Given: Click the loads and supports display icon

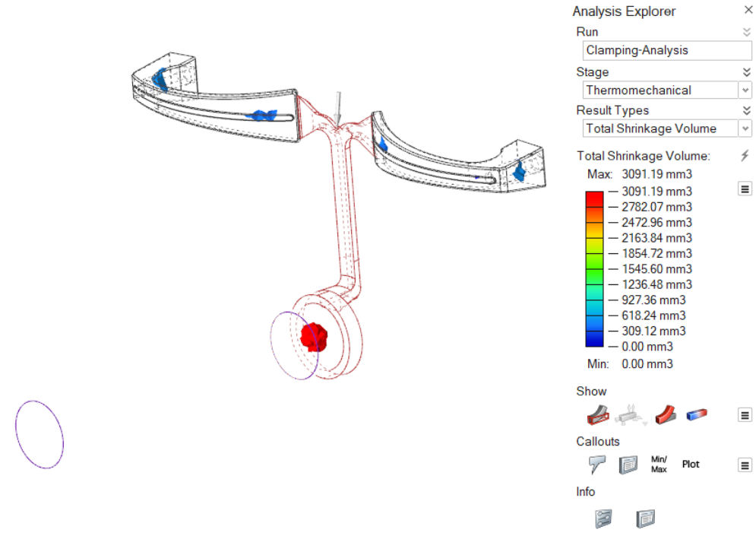Looking at the screenshot, I should 631,414.
